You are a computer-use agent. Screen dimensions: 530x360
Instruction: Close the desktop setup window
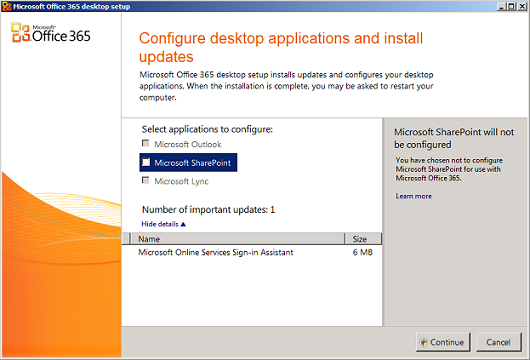[x=522, y=6]
